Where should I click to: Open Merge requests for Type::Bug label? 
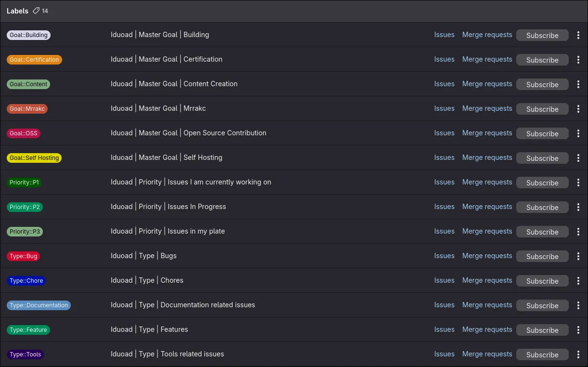[487, 256]
